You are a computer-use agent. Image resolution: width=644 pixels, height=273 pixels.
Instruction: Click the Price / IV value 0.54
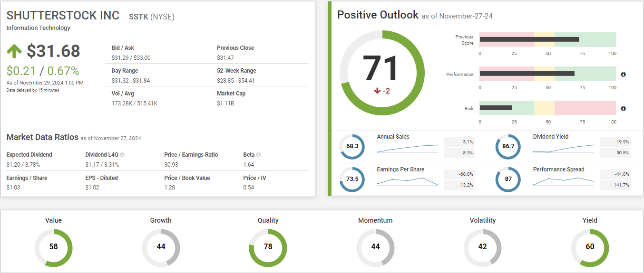click(249, 188)
